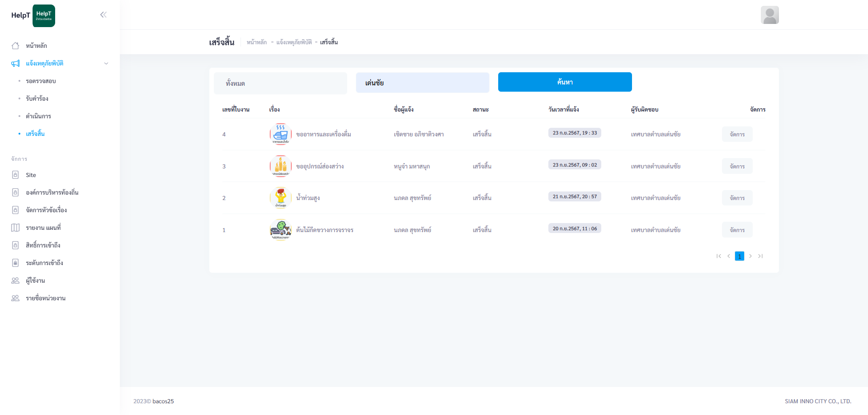The width and height of the screenshot is (868, 415).
Task: Click the lighting equipment topic icon
Action: (x=281, y=166)
